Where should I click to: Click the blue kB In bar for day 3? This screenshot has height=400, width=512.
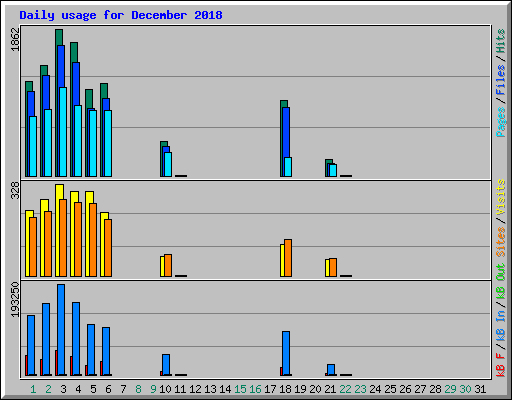61,330
